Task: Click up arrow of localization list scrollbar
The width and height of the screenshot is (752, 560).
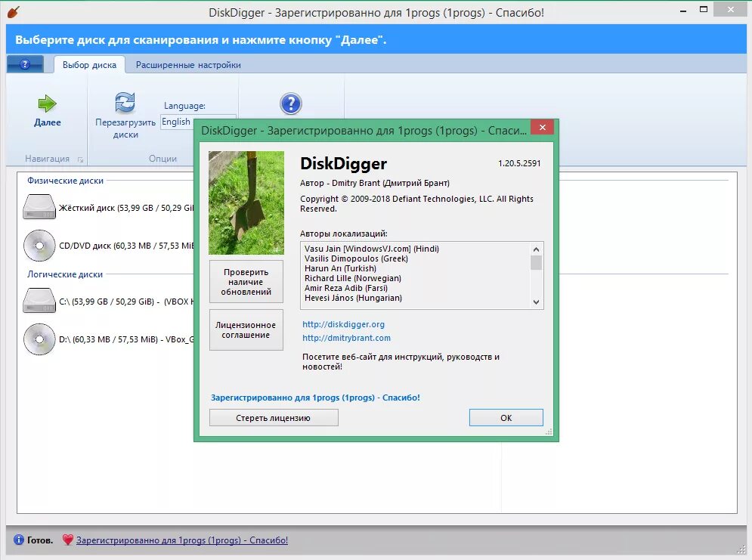Action: coord(536,249)
